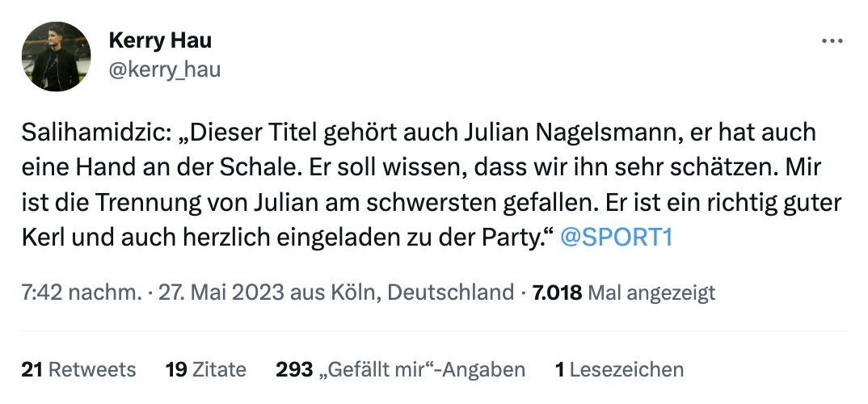View the 19 Zitate quote tweets
The image size is (868, 404).
coord(205,370)
